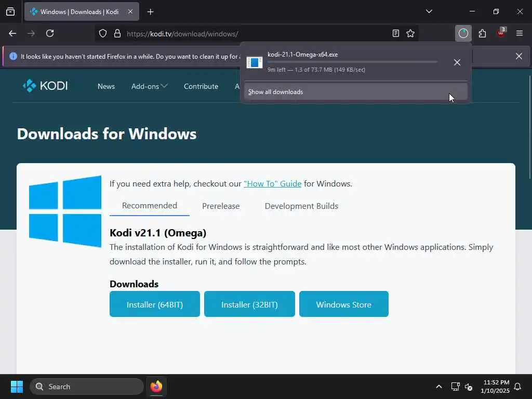Click the site security padlock icon
Image resolution: width=532 pixels, height=399 pixels.
click(117, 34)
